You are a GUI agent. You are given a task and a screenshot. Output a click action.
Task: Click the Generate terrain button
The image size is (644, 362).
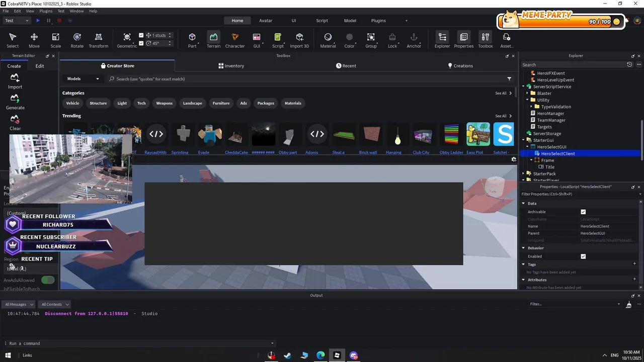click(x=15, y=102)
